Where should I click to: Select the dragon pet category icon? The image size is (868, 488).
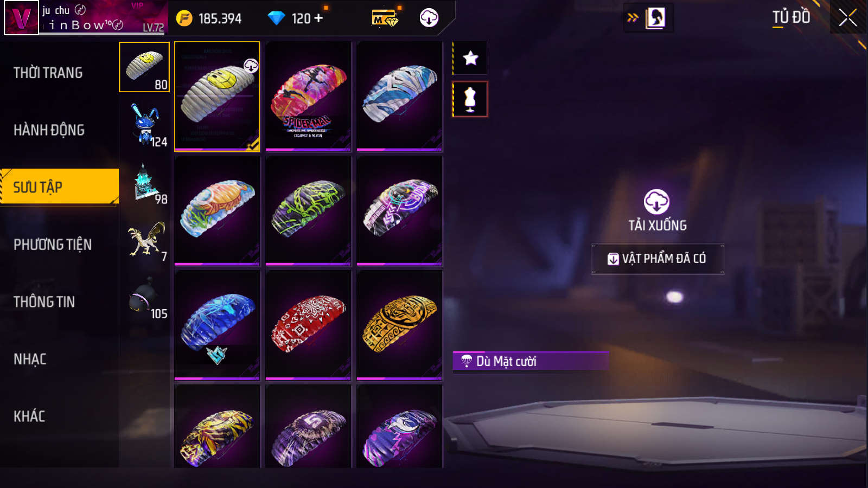point(144,239)
